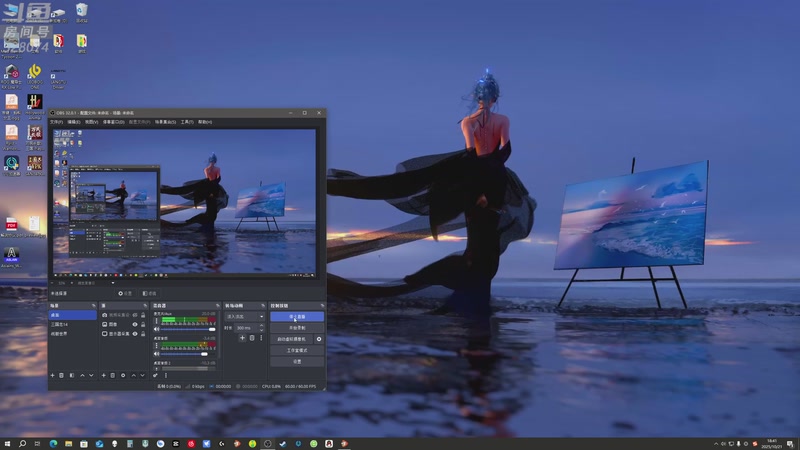This screenshot has height=450, width=800.
Task: Click the search icon on taskbar
Action: click(x=22, y=443)
